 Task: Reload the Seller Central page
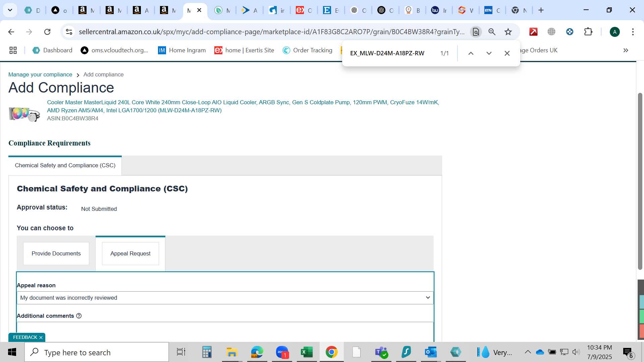coord(47,32)
